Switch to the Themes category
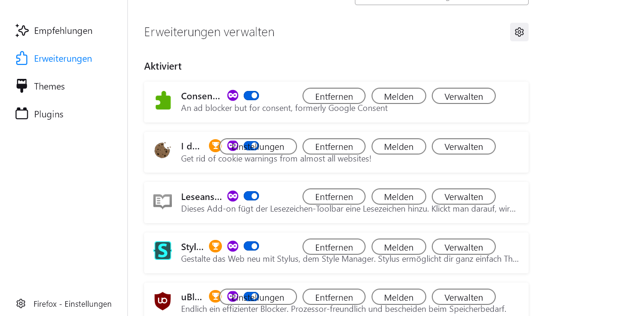The image size is (644, 316). (x=49, y=86)
